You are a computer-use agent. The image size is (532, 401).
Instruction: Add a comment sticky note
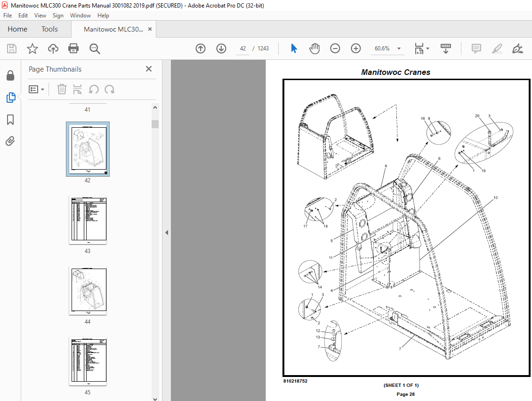pyautogui.click(x=476, y=49)
